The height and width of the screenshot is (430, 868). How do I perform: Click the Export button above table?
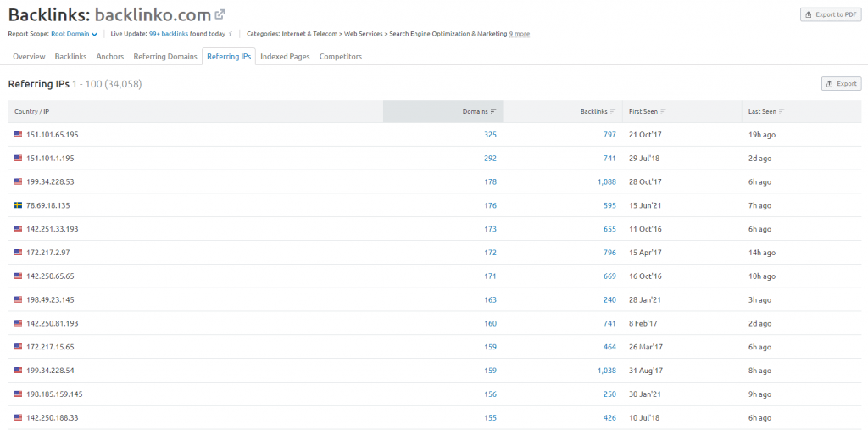pos(842,84)
